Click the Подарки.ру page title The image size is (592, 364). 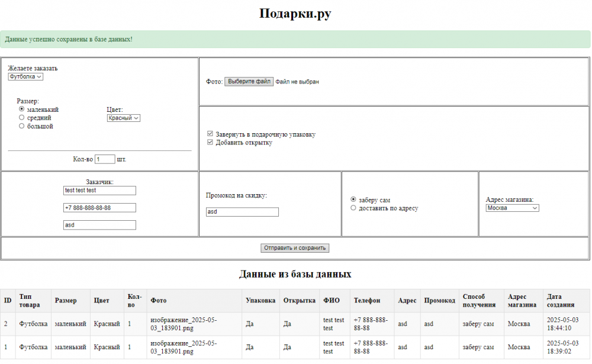point(295,14)
